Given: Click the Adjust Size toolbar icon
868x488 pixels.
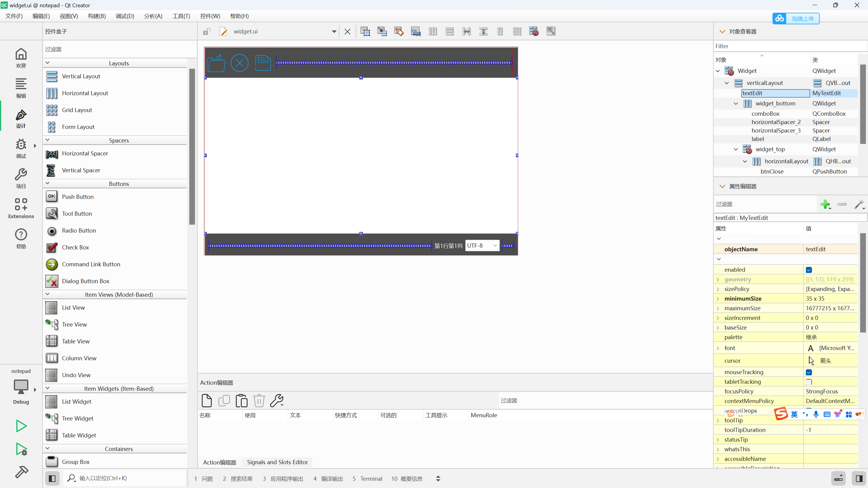Looking at the screenshot, I should pos(551,31).
